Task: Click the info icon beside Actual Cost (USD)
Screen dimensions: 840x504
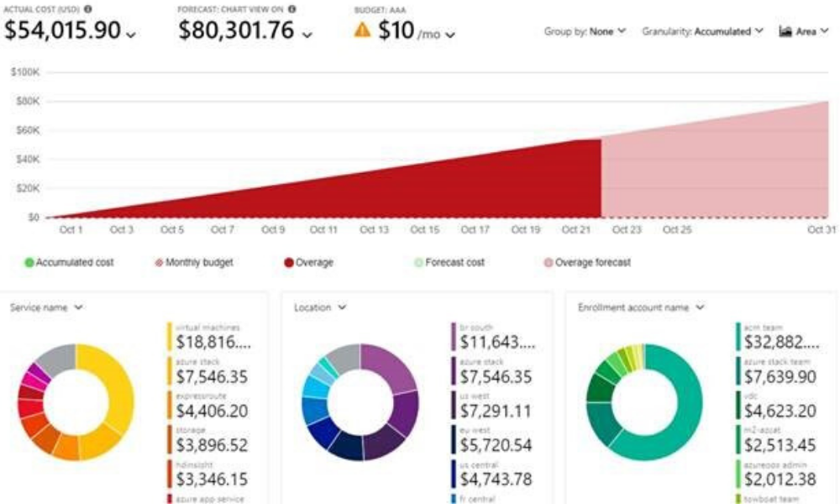Action: click(88, 9)
